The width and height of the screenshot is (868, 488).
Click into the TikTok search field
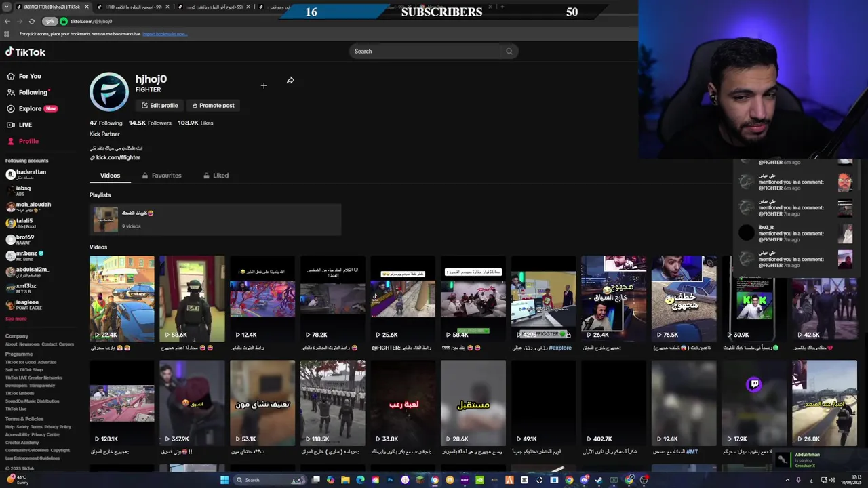coord(426,51)
